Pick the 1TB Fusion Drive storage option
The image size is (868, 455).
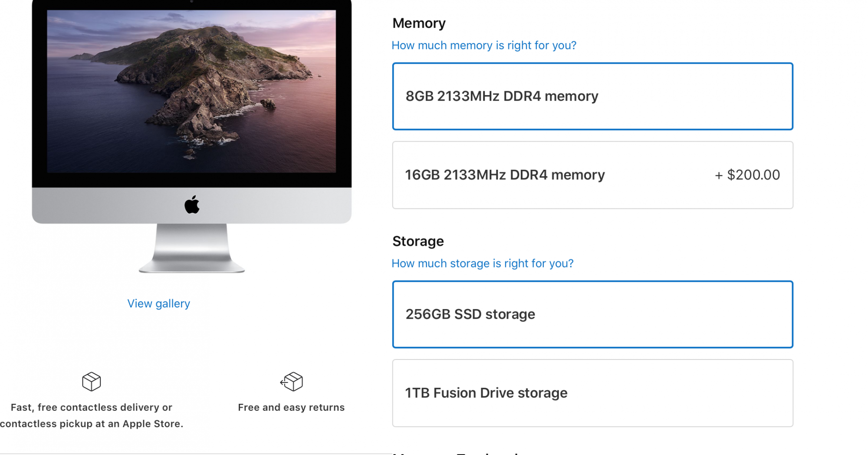point(592,393)
